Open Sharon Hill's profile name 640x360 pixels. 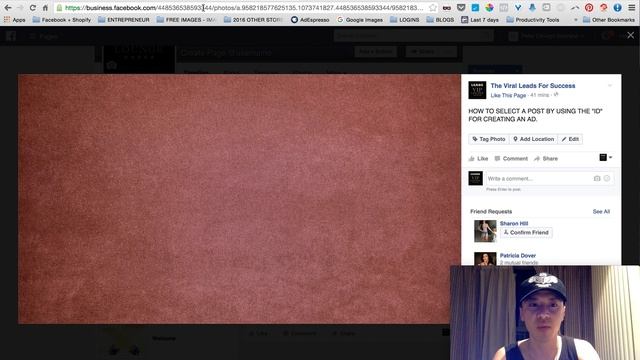coord(514,223)
